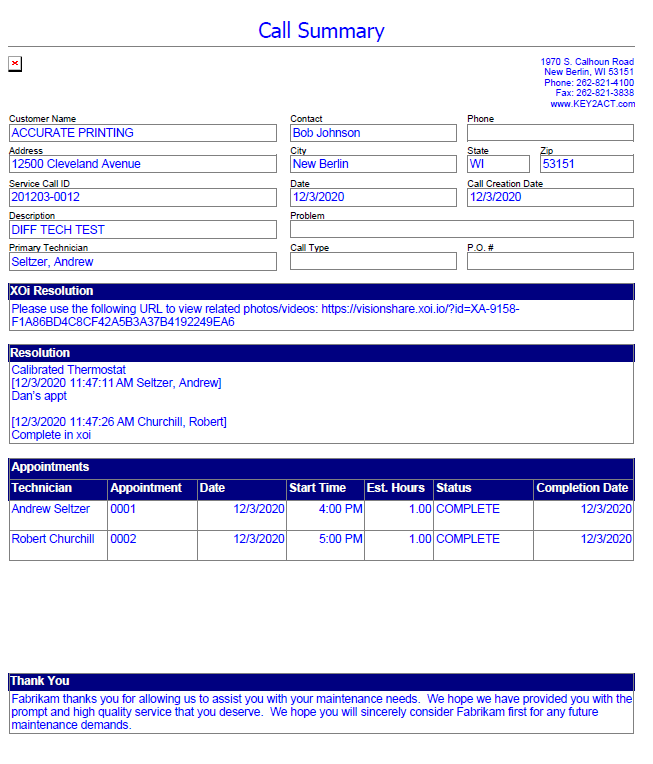Viewport: 653px width, 764px height.
Task: Click the Completion Date column header
Action: point(582,488)
